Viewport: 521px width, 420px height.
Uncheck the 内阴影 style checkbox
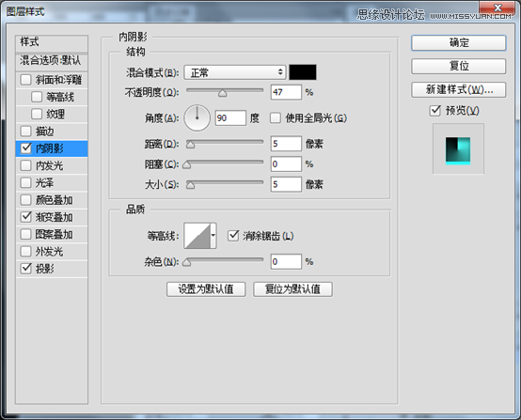pos(26,148)
